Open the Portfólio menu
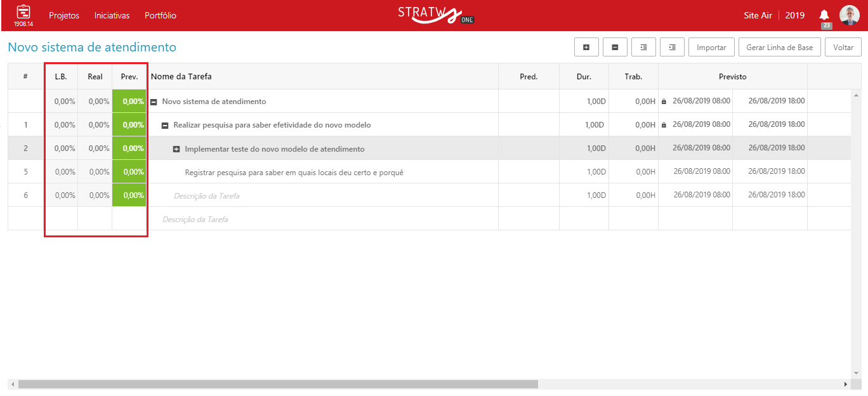Image resolution: width=868 pixels, height=396 pixels. pos(161,15)
